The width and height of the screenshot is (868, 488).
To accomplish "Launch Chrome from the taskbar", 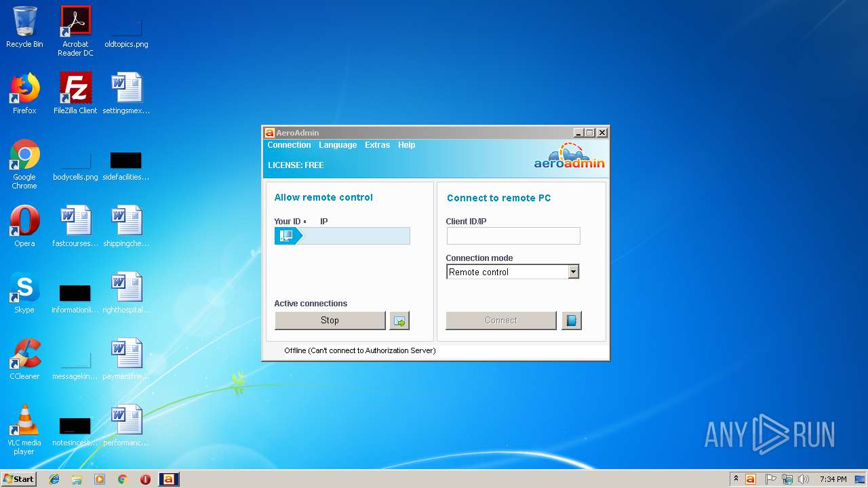I will click(123, 479).
